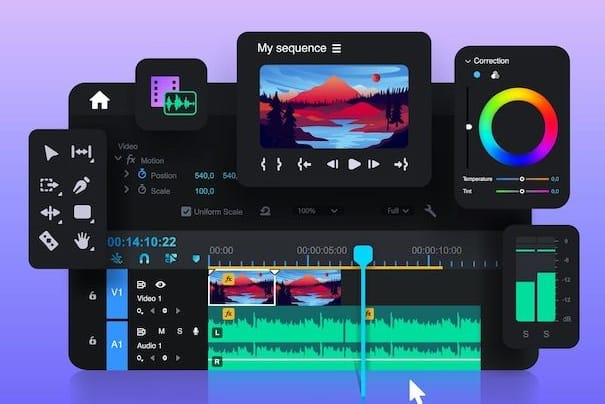The image size is (605, 404).
Task: Open the wrench settings icon
Action: coord(431,211)
